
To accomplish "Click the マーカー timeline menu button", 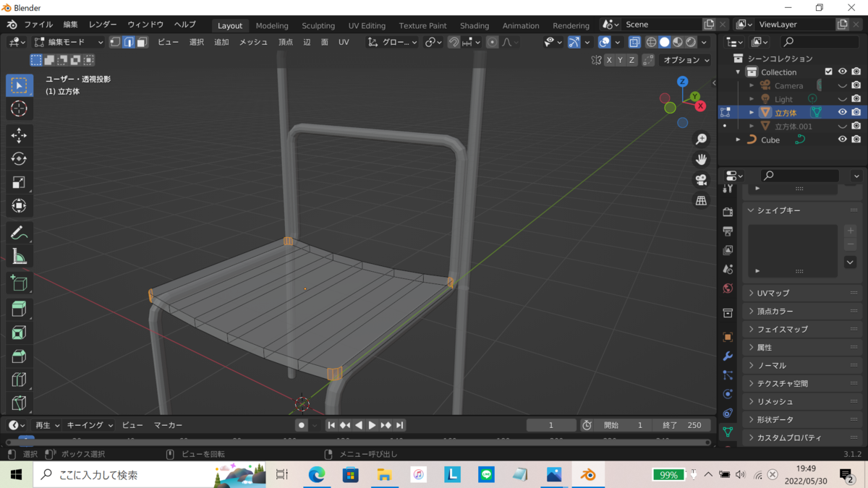I will pyautogui.click(x=168, y=425).
